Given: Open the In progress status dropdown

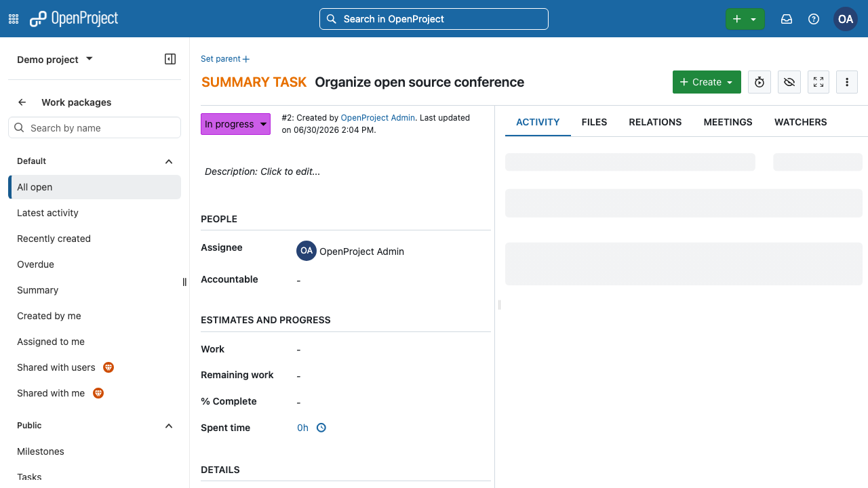Looking at the screenshot, I should pos(235,124).
